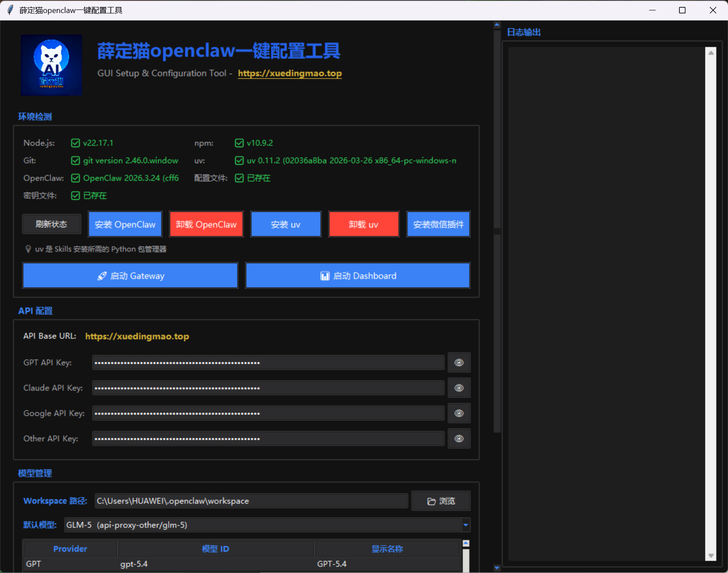This screenshot has height=573, width=728.
Task: Focus the Google API Key field
Action: pos(268,413)
